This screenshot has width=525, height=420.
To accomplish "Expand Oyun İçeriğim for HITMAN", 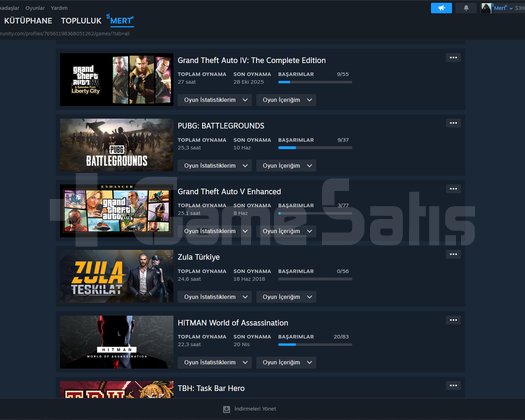I will 286,362.
